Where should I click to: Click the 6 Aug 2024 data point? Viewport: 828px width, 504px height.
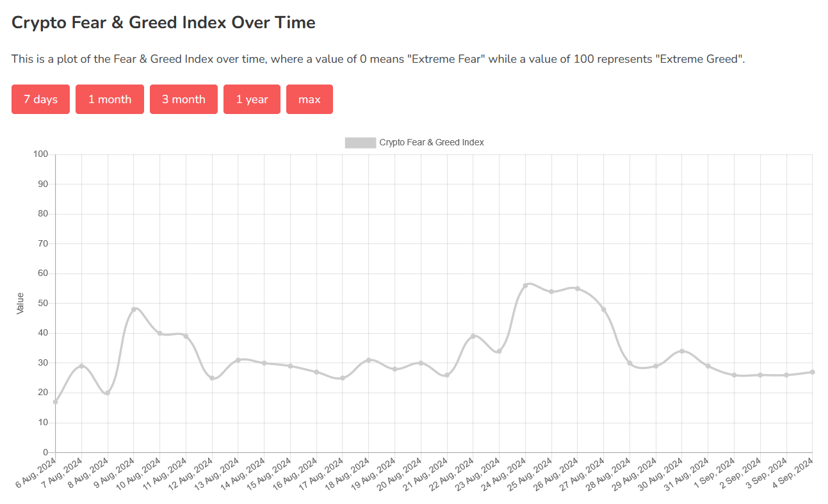pos(56,402)
